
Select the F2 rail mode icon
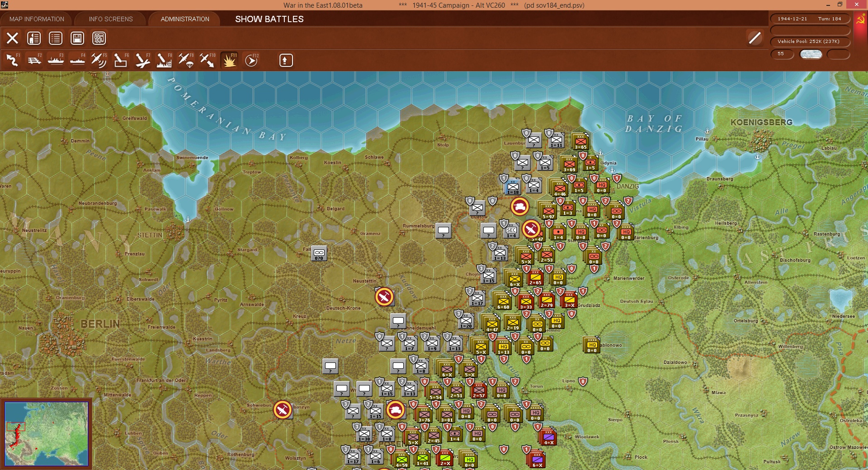click(x=34, y=60)
